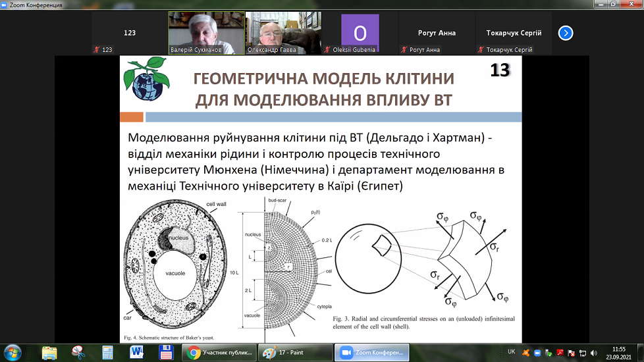The image size is (644, 362).
Task: Click the 'bud-scar' label on the mesh figure
Action: [277, 200]
